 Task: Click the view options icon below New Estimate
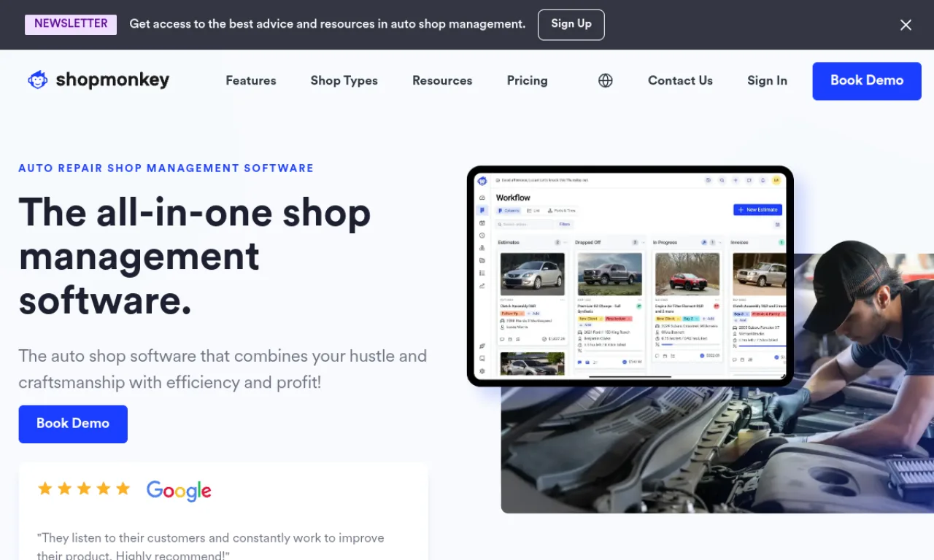point(778,225)
